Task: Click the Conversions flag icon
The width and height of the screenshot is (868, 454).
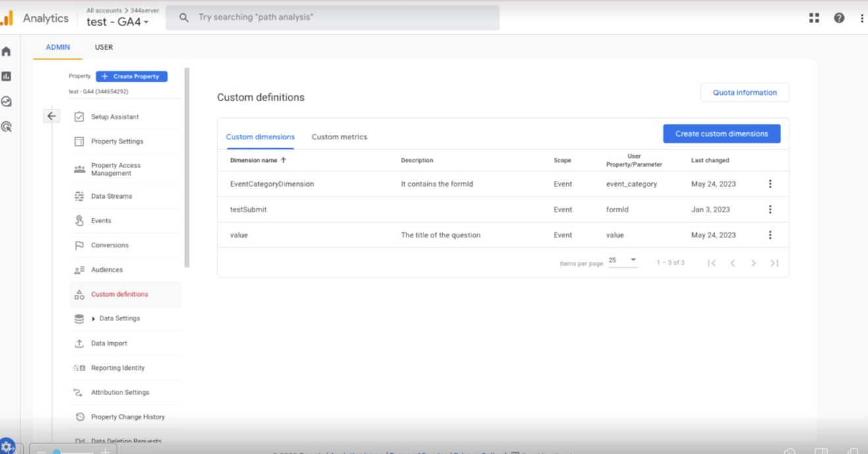Action: (x=79, y=245)
